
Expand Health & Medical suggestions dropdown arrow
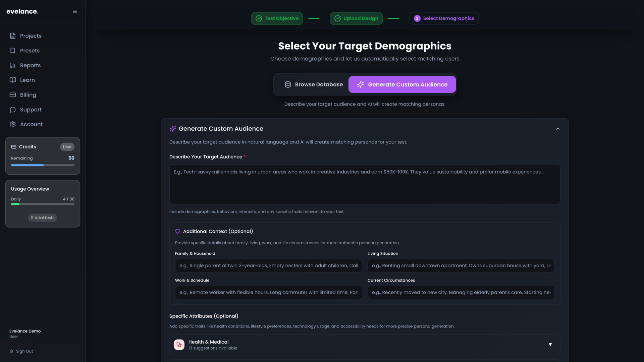point(550,345)
